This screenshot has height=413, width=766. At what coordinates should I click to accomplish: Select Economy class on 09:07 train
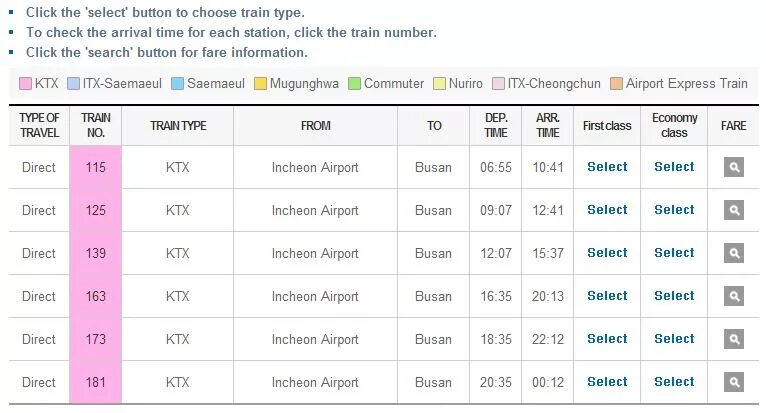(674, 210)
